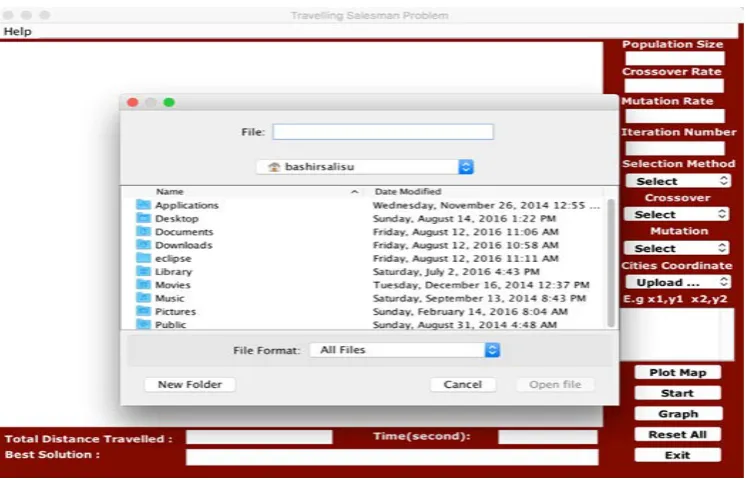Click date 'Saturday, July 2, 2016 4:43 PM'
This screenshot has width=749, height=480.
coord(456,272)
